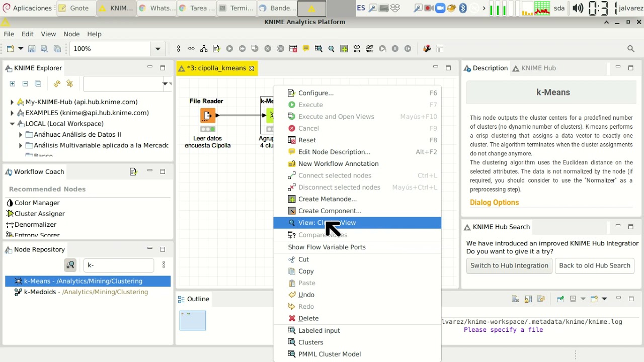Screen dimensions: 644x362
Task: Click the New workflow icon in toolbar
Action: click(10, 49)
